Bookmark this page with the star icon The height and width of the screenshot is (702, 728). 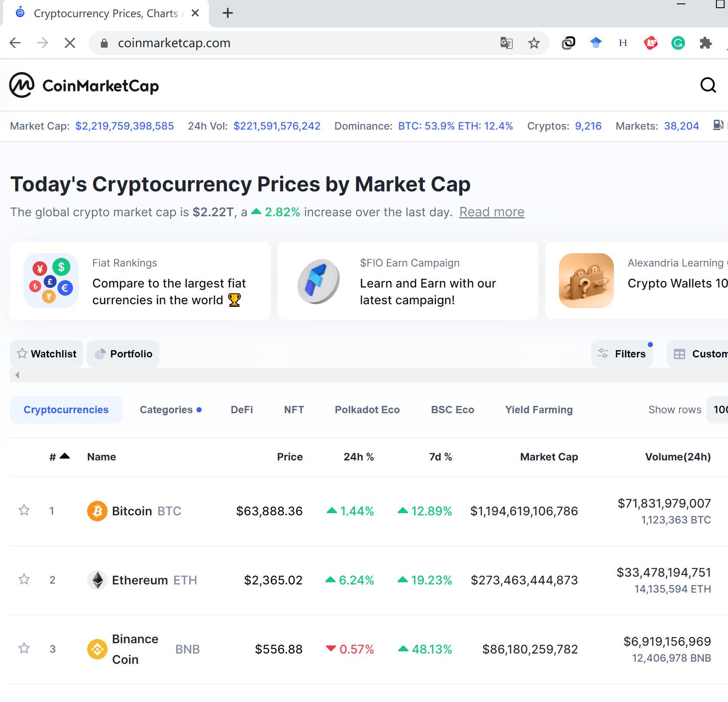point(534,43)
